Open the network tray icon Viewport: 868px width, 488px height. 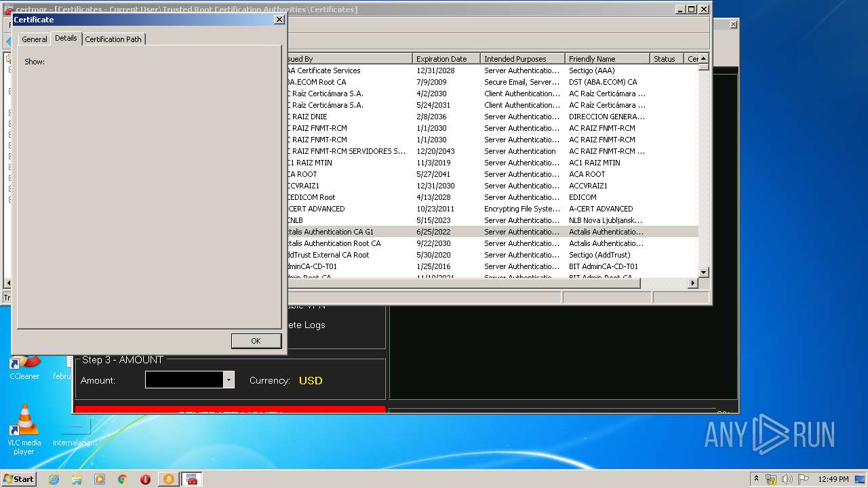771,479
